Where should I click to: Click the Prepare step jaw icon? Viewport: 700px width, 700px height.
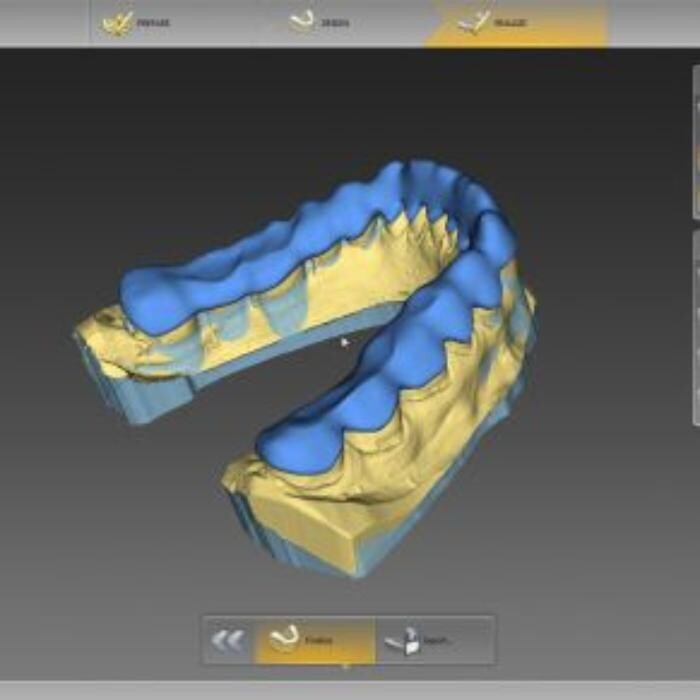tap(119, 22)
